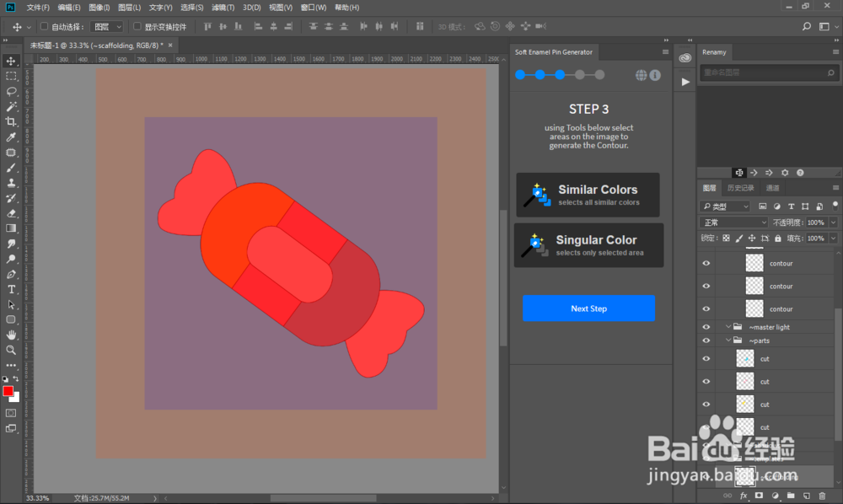Open the 滤镜(T) menu

click(223, 8)
